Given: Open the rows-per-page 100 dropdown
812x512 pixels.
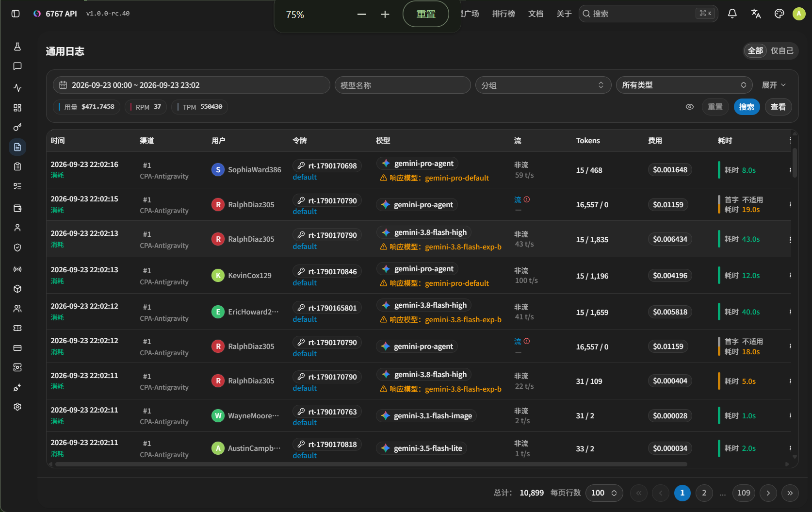Looking at the screenshot, I should pos(604,493).
